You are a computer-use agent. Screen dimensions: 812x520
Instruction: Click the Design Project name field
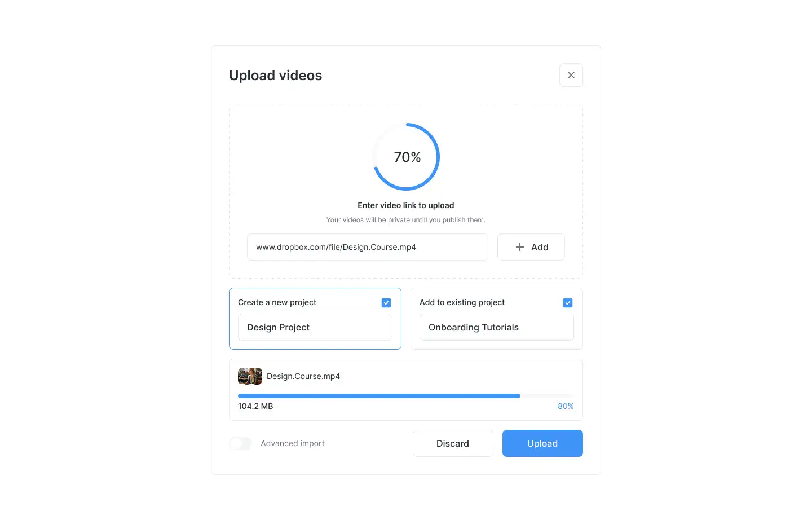pyautogui.click(x=315, y=327)
